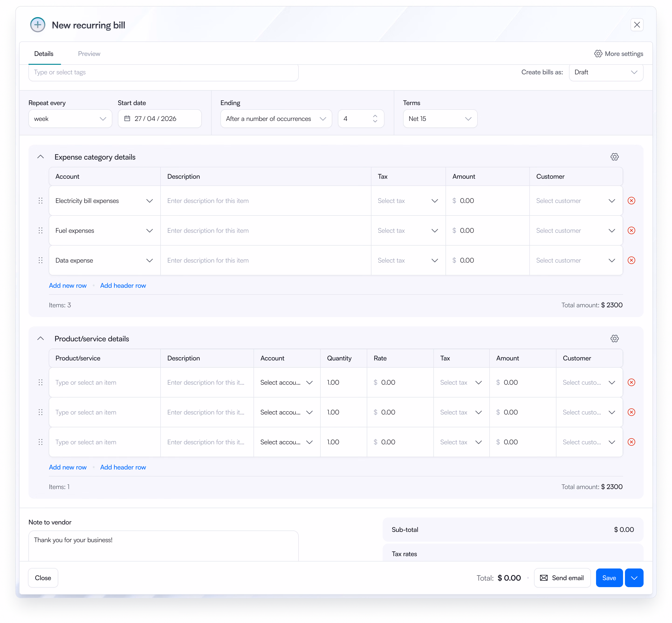Image resolution: width=672 pixels, height=623 pixels.
Task: Open the Net 15 terms dropdown
Action: click(440, 119)
